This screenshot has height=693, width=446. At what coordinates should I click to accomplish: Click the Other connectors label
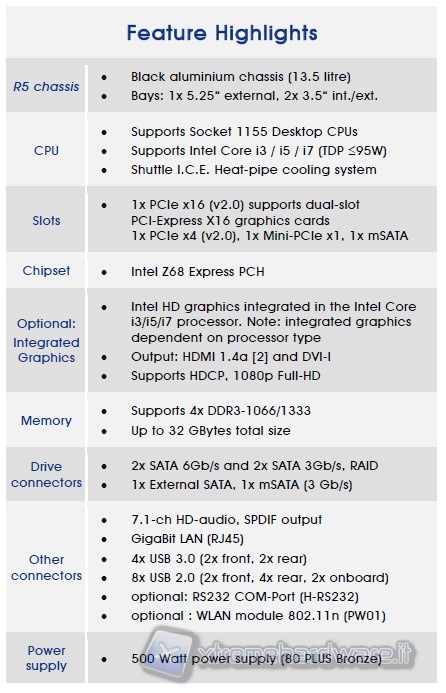[x=46, y=567]
